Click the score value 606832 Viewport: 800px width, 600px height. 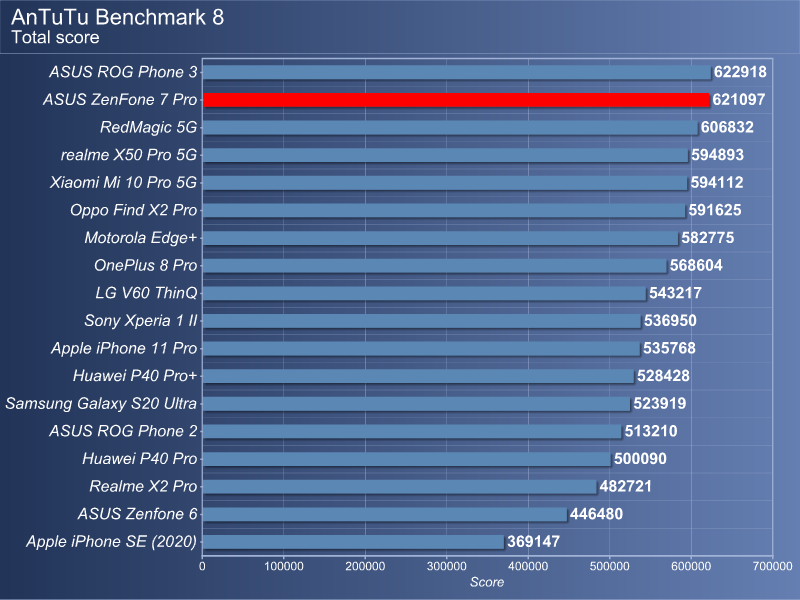[727, 127]
